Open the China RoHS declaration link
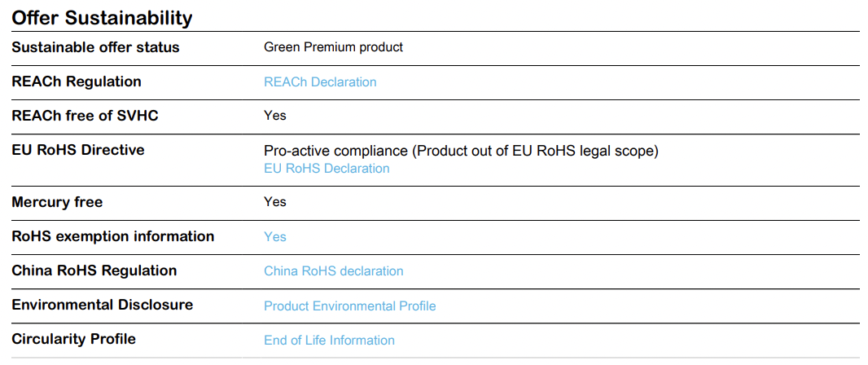The image size is (868, 365). coord(334,270)
